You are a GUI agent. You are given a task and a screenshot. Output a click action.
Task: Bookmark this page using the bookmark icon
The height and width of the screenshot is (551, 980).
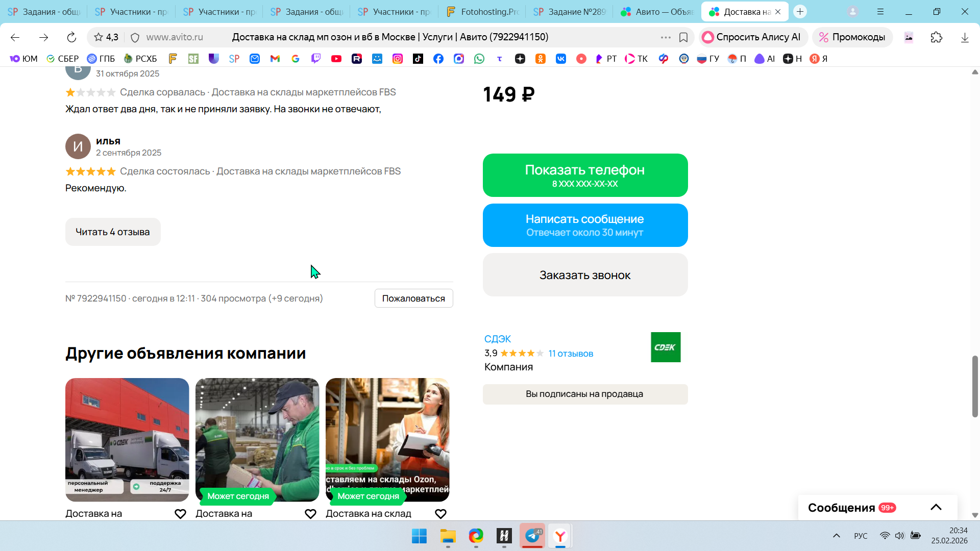click(x=683, y=37)
